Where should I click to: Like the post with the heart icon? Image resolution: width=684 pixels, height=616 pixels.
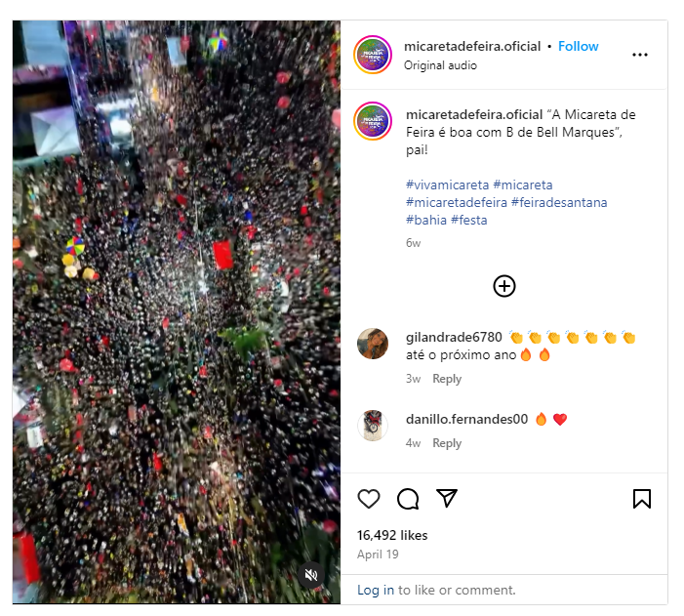[369, 499]
